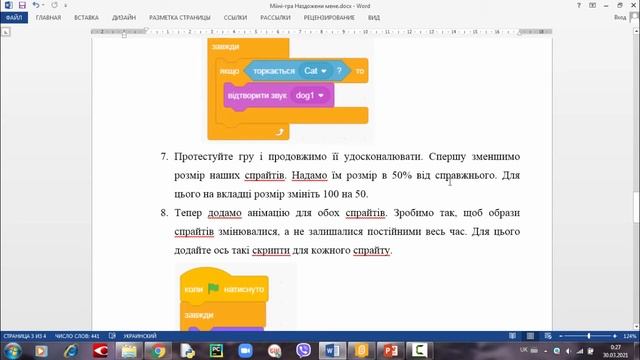This screenshot has width=640, height=360.
Task: Open PyCharm from taskbar
Action: coord(216,351)
